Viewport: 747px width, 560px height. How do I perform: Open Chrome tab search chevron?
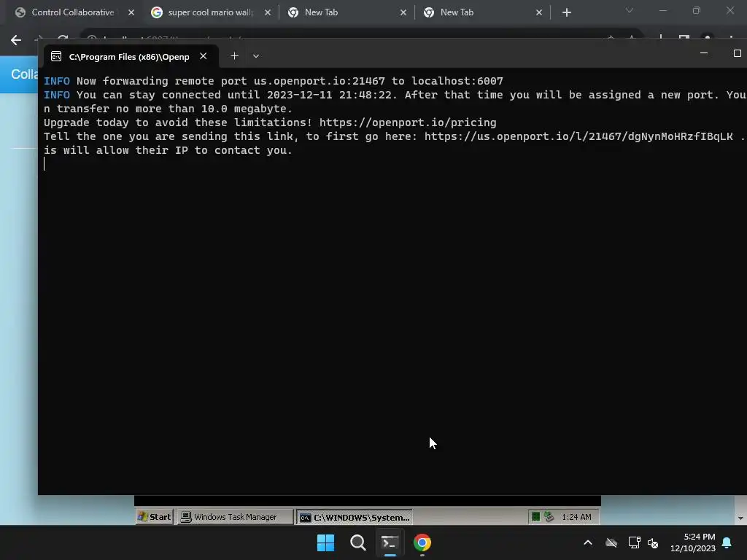pyautogui.click(x=630, y=10)
